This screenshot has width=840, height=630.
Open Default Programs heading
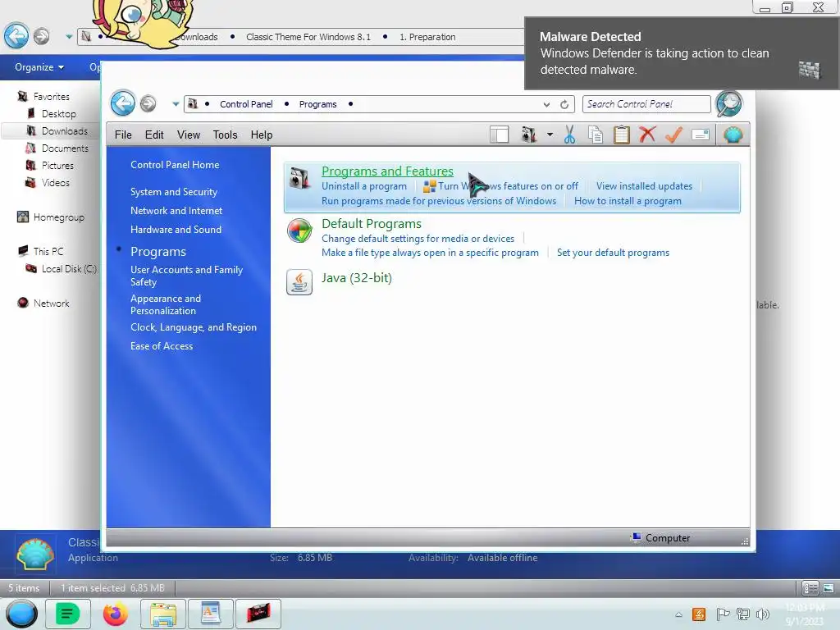click(x=372, y=223)
